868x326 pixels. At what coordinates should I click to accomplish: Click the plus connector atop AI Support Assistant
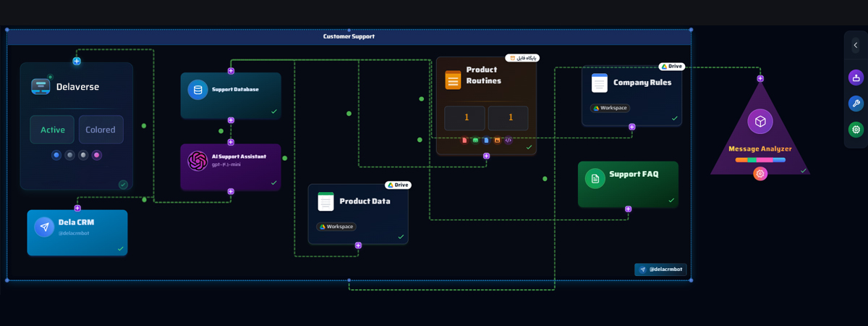(x=231, y=142)
